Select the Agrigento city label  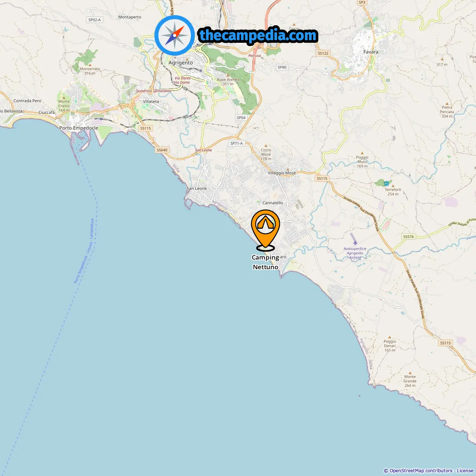(181, 62)
